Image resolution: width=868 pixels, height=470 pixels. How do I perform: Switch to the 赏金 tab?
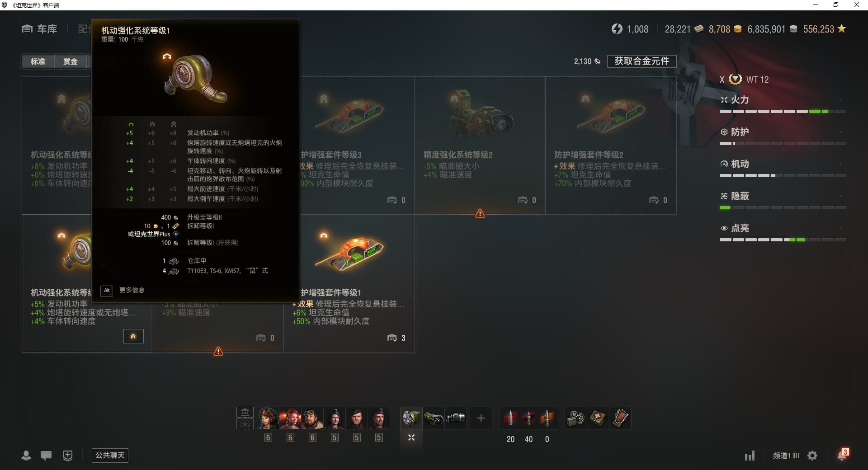pos(71,61)
